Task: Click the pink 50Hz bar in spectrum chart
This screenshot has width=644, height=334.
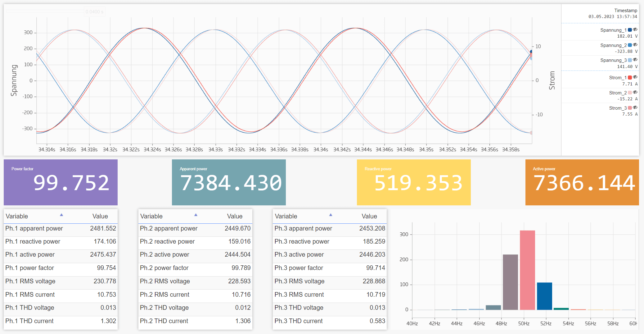Action: click(x=527, y=270)
